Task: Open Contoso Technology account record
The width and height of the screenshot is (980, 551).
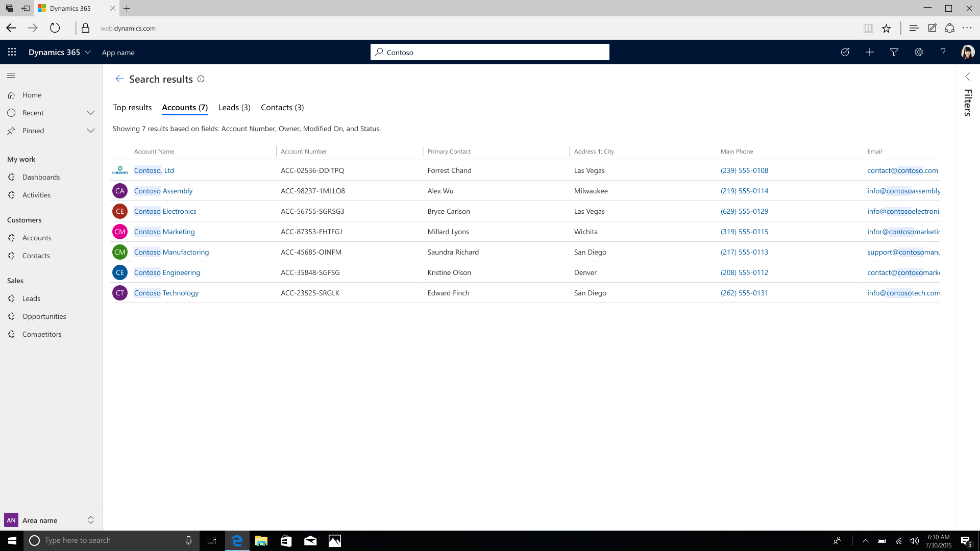Action: tap(165, 292)
